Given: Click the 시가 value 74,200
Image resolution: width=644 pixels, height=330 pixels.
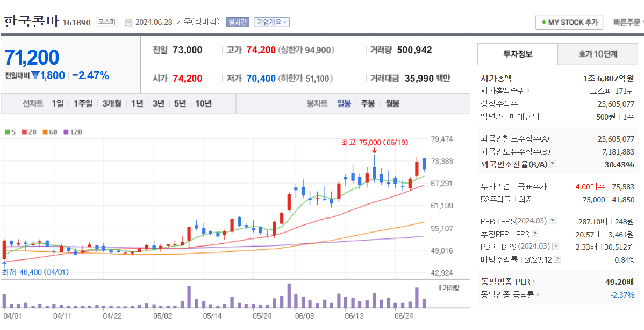Looking at the screenshot, I should (187, 78).
